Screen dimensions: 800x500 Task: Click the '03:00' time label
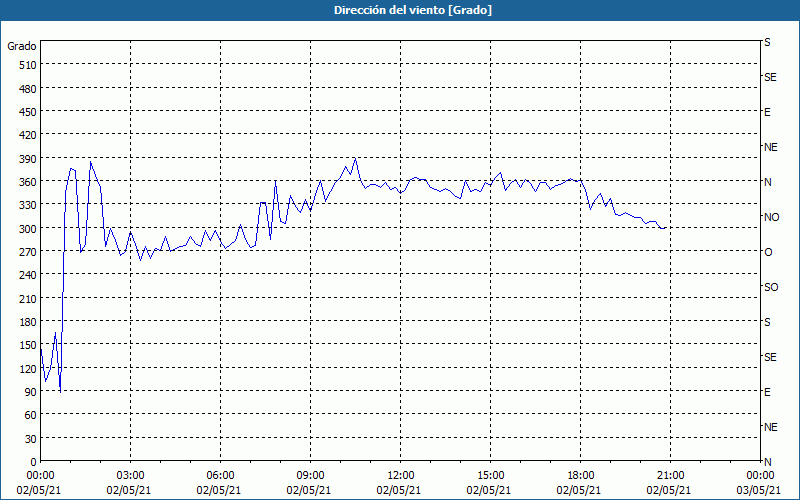tap(131, 476)
